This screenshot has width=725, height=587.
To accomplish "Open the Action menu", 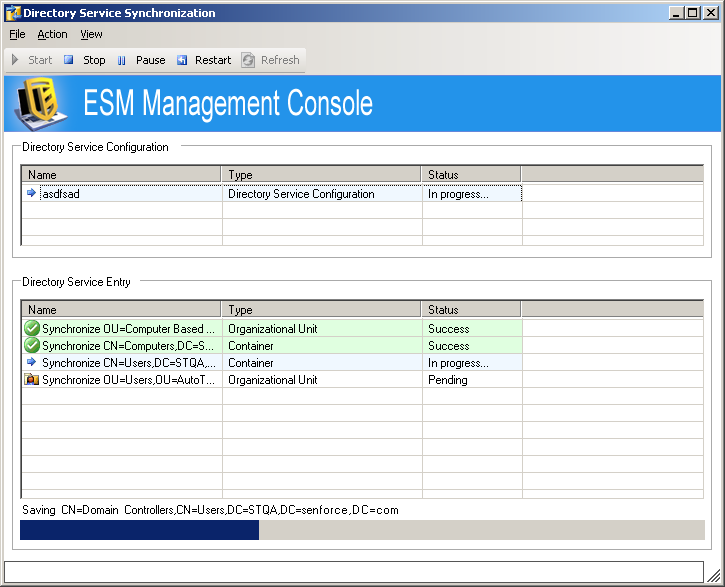I will (52, 34).
